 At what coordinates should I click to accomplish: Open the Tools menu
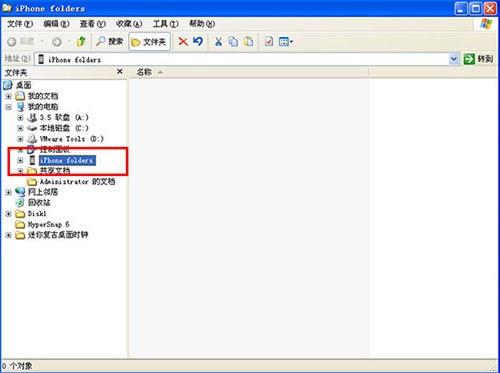pos(166,24)
